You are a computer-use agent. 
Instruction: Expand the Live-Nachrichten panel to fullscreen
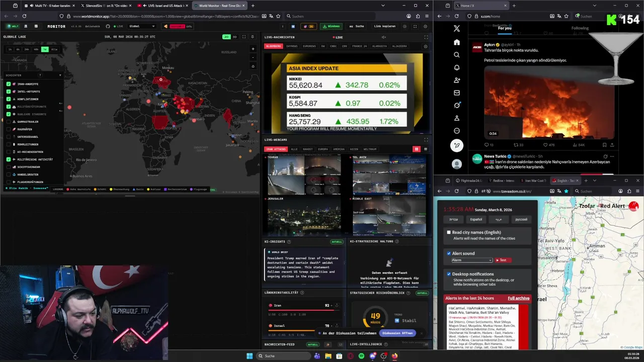tap(426, 37)
